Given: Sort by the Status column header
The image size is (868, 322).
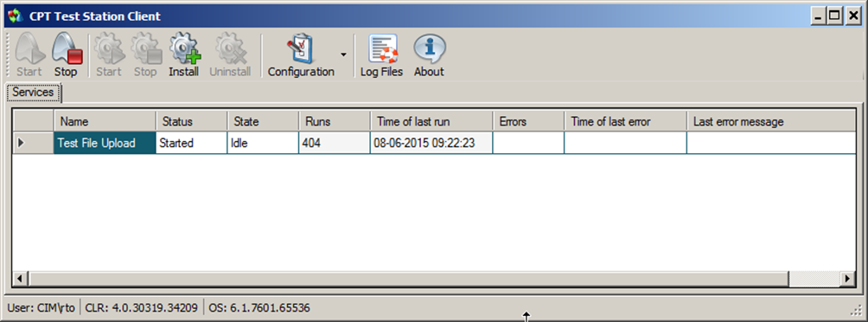Looking at the screenshot, I should (192, 121).
